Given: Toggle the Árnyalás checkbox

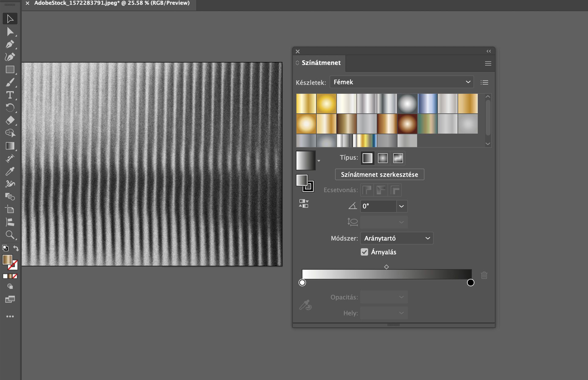Looking at the screenshot, I should pos(364,252).
